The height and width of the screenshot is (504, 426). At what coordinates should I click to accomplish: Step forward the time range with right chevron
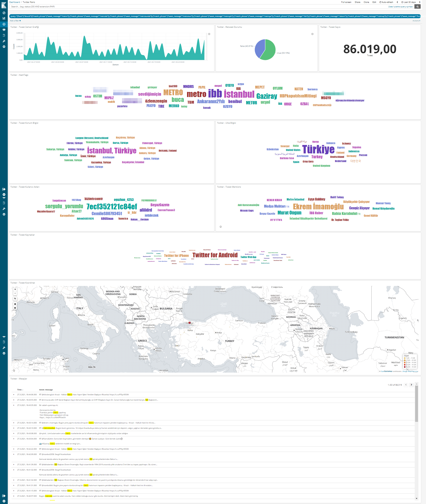[x=420, y=2]
